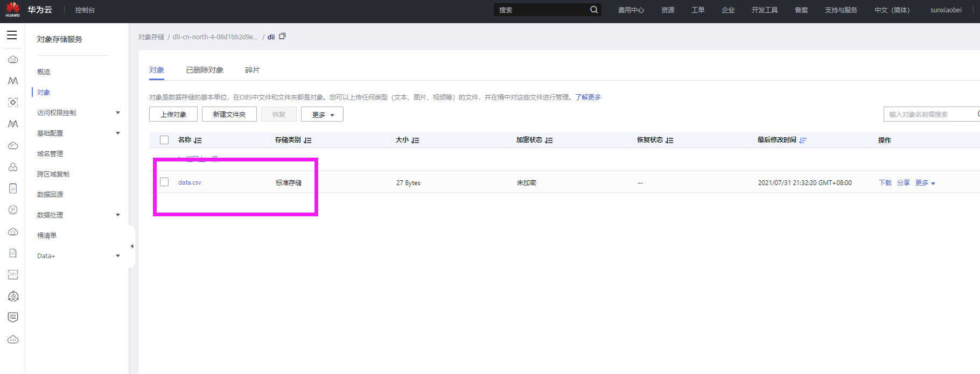Click the magnifier icon in top search bar
Screen dimensions: 980x374
pos(594,10)
